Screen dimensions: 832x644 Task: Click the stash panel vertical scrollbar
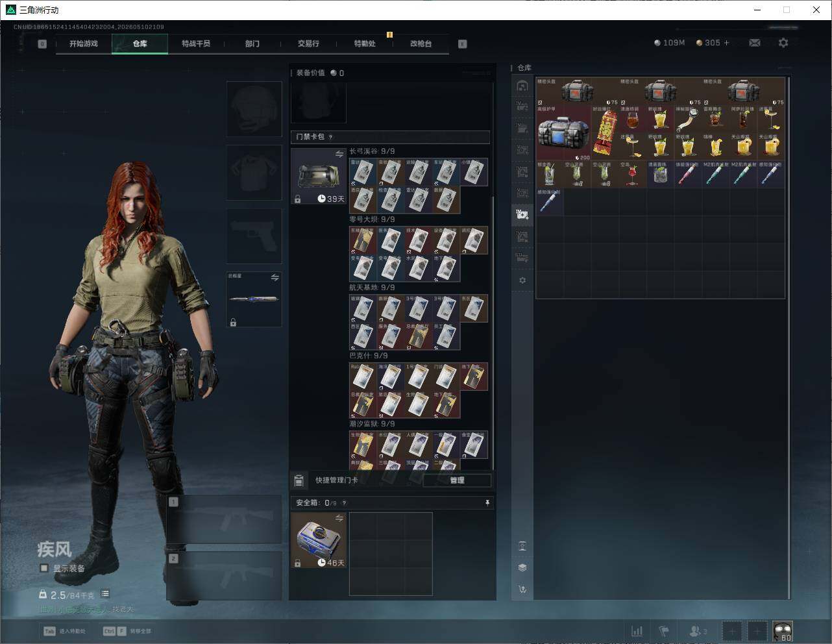point(789,338)
